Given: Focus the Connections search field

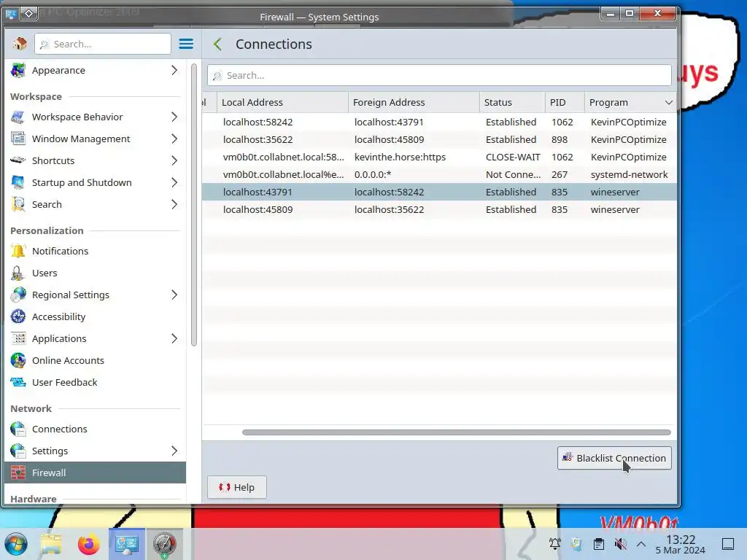Looking at the screenshot, I should 439,75.
